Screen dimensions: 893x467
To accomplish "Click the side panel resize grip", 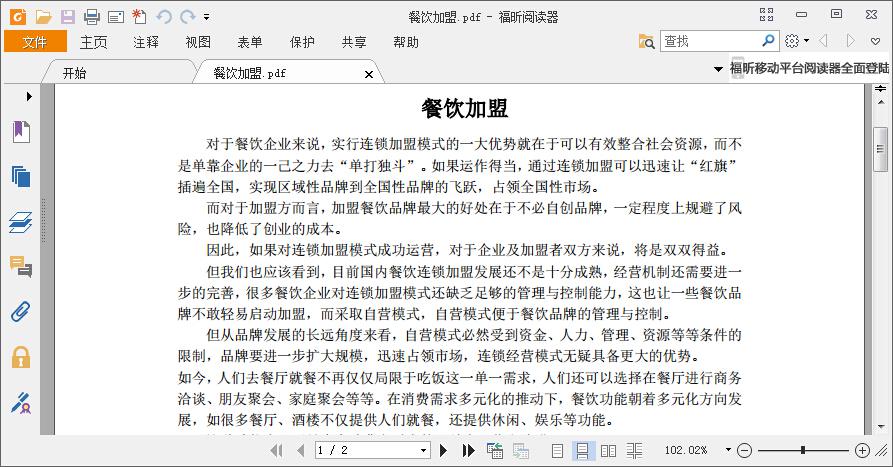I will (43, 220).
